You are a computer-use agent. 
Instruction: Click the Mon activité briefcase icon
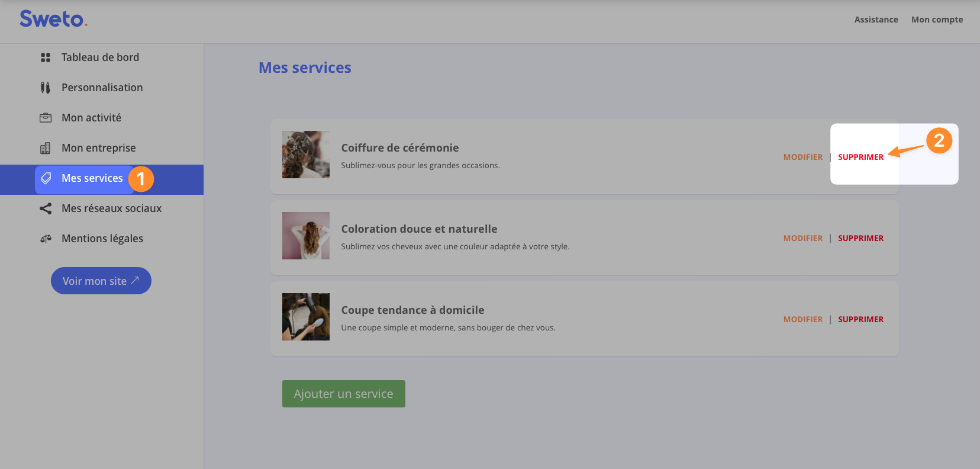point(46,118)
